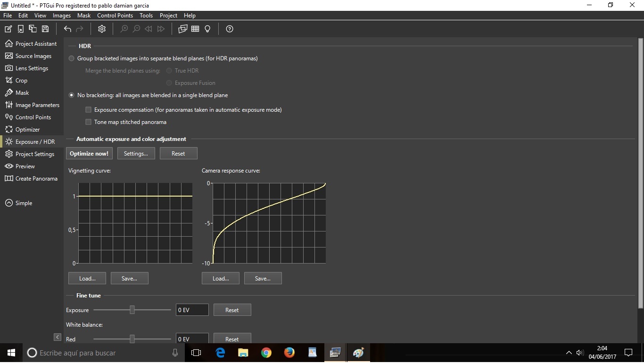Open the View menu
This screenshot has height=363, width=644.
(x=41, y=16)
